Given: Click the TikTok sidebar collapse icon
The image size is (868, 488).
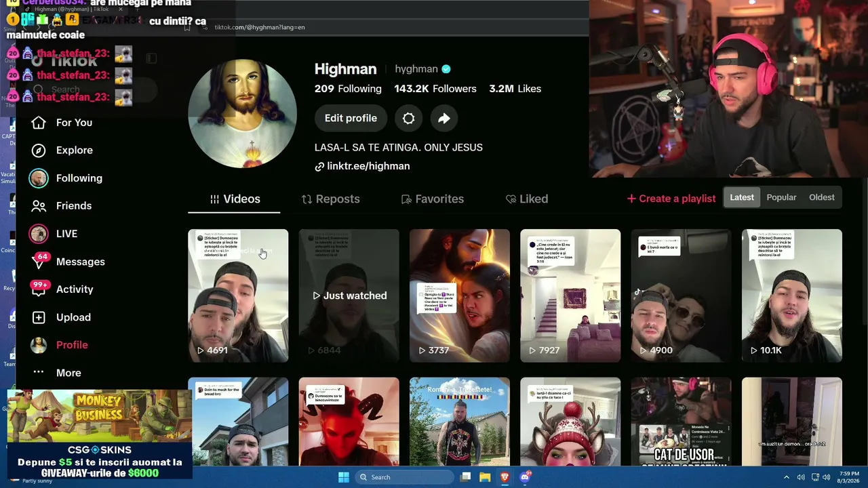Looking at the screenshot, I should [x=151, y=59].
